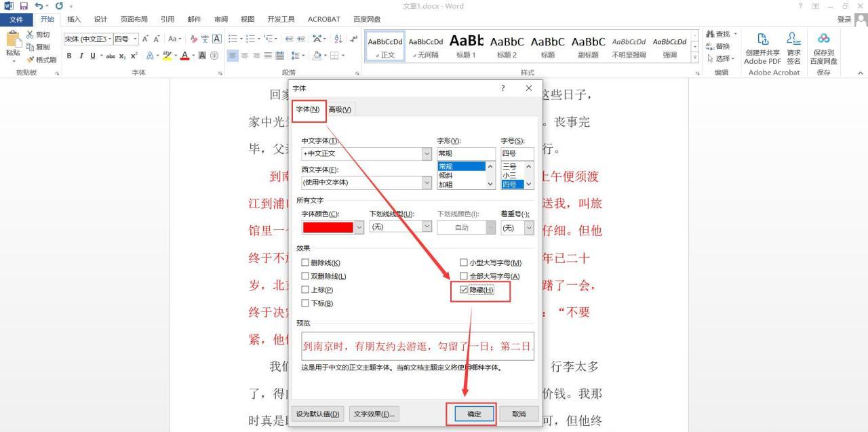
Task: Click the Redo icon in quick access toolbar
Action: (59, 6)
